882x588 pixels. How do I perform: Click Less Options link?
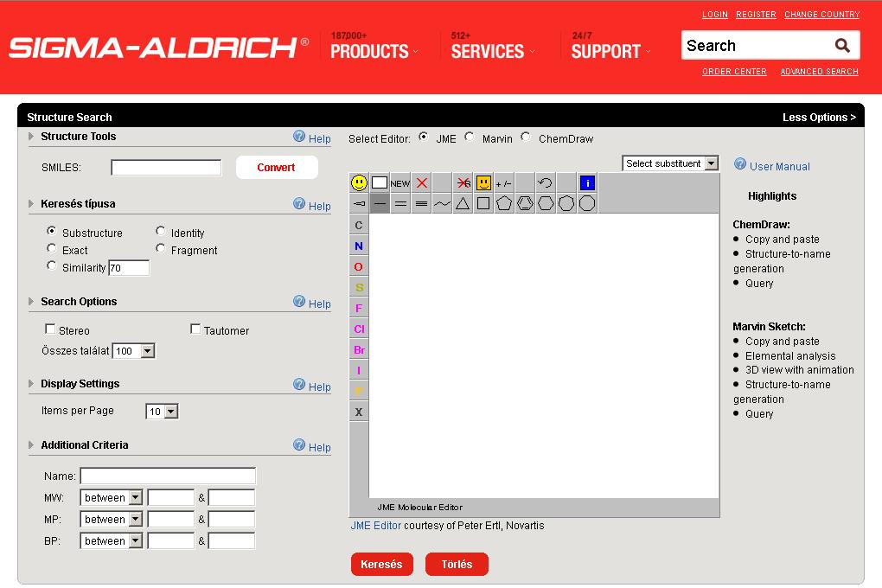click(x=819, y=117)
